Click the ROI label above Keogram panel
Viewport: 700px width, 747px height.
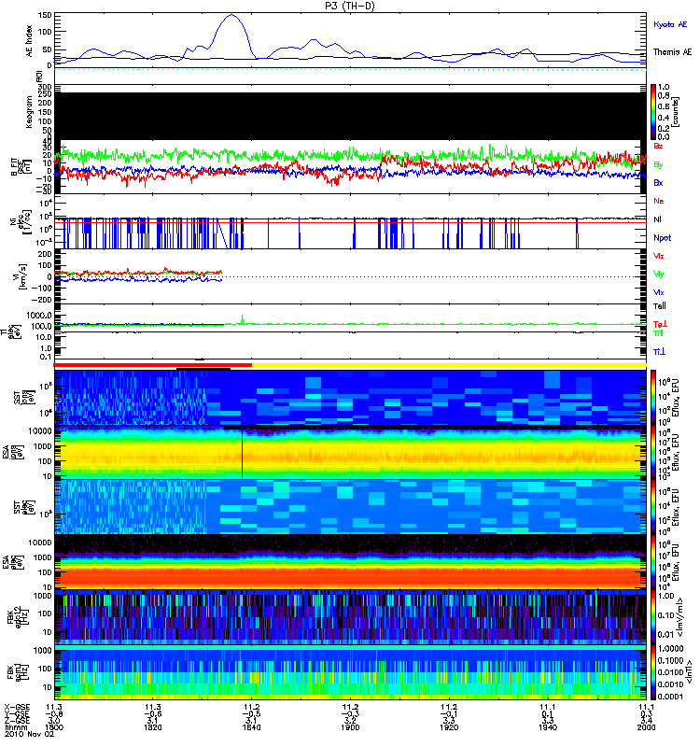coord(39,76)
